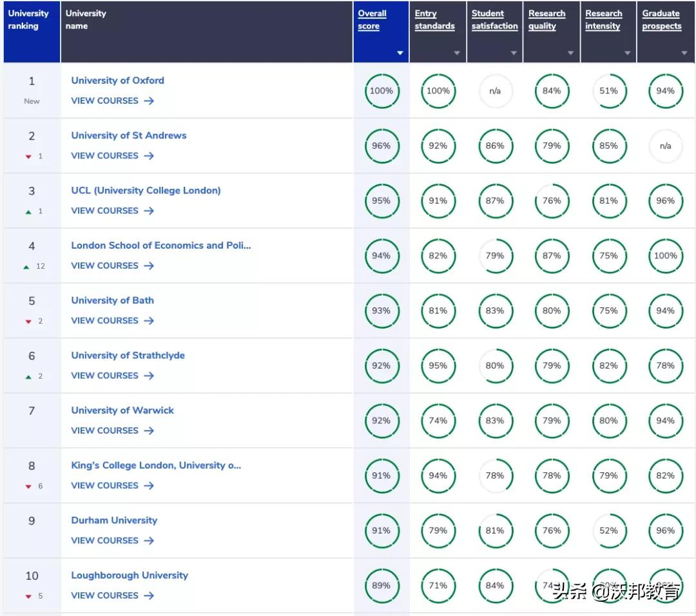Click St Andrews' n/a graduate prospects circle

(x=665, y=146)
